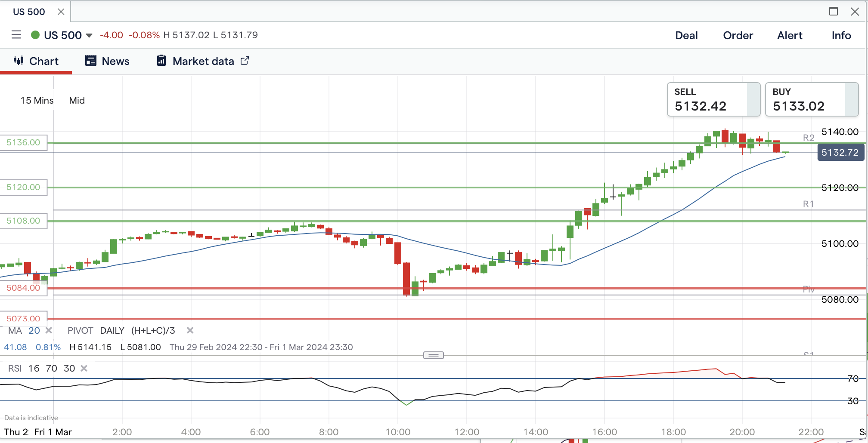The height and width of the screenshot is (443, 868).
Task: Switch to the Chart tab
Action: 36,61
